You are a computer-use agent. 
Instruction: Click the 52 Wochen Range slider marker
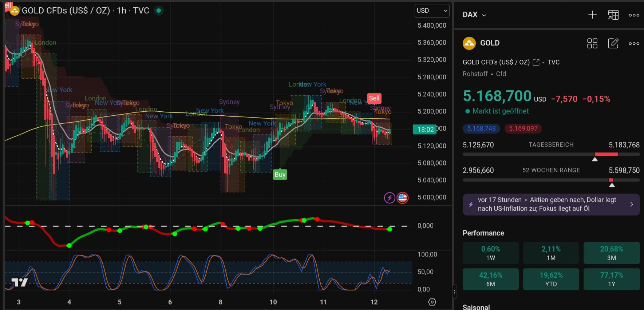(x=612, y=185)
